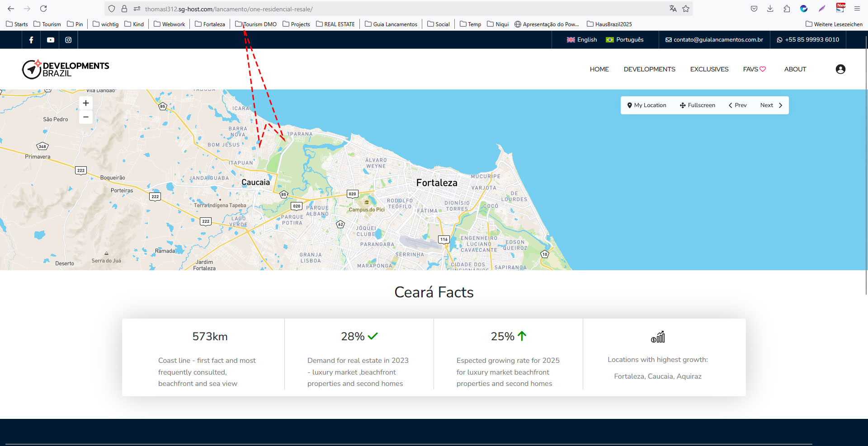Open the ABOUT menu item
The image size is (868, 446).
(x=795, y=69)
